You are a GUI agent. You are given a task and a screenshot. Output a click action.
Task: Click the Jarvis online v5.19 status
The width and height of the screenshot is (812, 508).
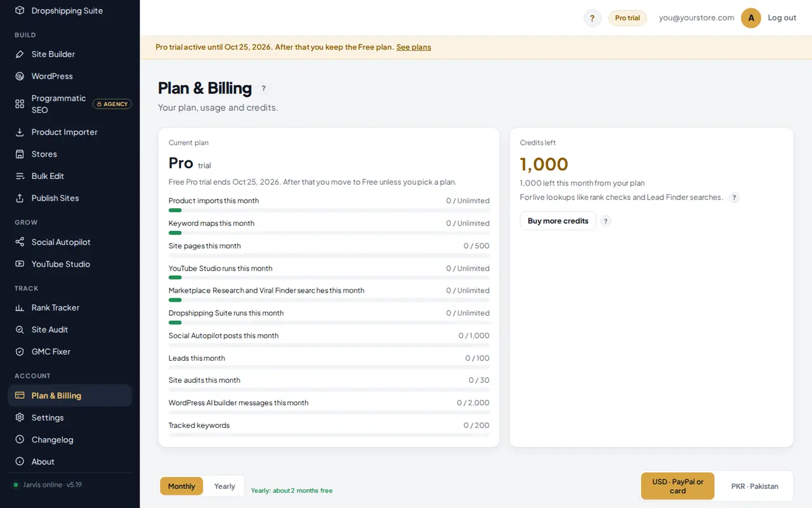coord(48,485)
